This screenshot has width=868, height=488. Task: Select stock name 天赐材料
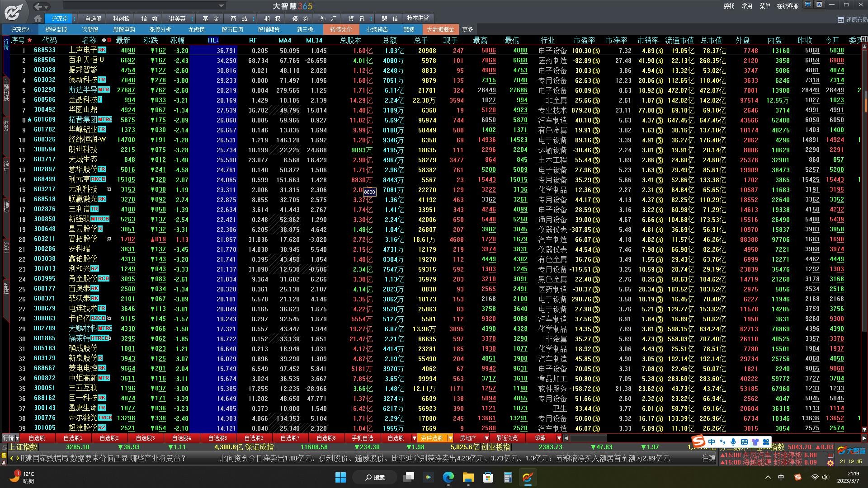pyautogui.click(x=83, y=328)
